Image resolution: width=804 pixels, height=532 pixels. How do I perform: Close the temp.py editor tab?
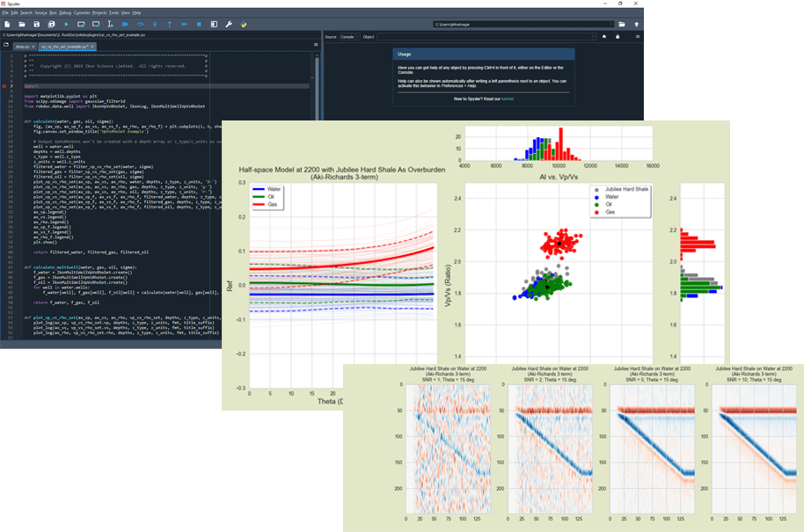click(x=33, y=46)
